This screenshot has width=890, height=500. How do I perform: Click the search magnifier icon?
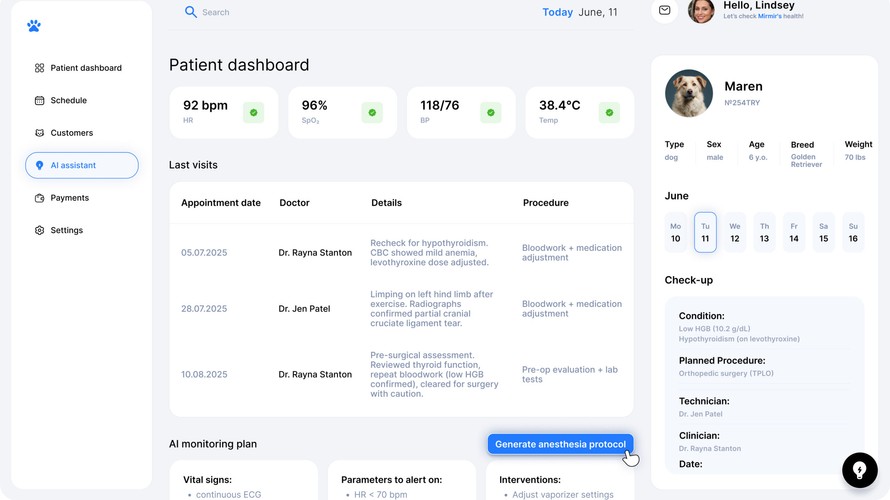click(x=191, y=12)
